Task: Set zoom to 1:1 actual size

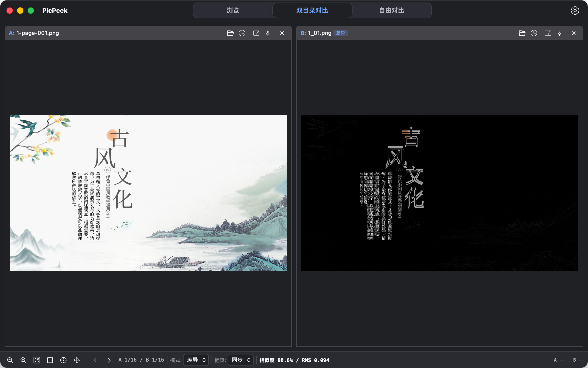Action: [x=50, y=360]
